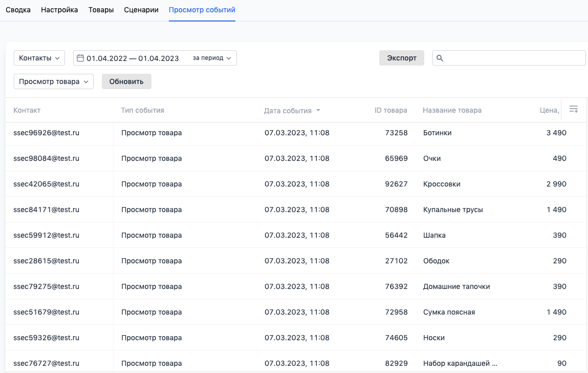The width and height of the screenshot is (588, 373).
Task: Open the column settings icon
Action: tap(574, 109)
